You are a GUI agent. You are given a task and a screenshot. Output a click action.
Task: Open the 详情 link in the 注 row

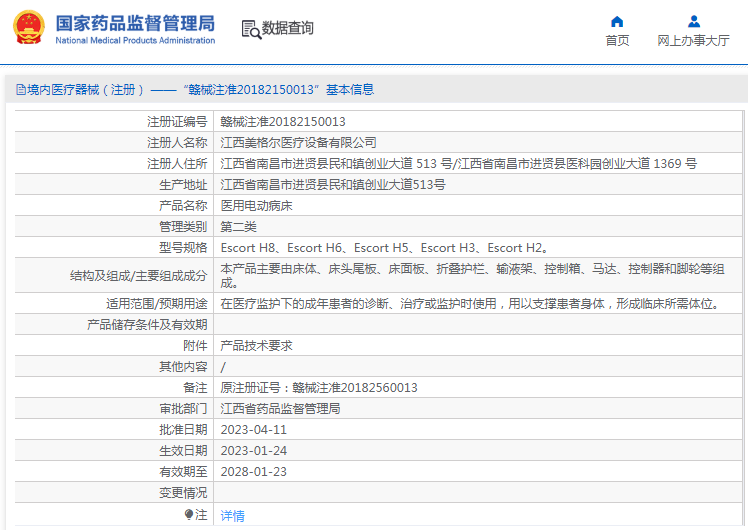click(x=232, y=516)
